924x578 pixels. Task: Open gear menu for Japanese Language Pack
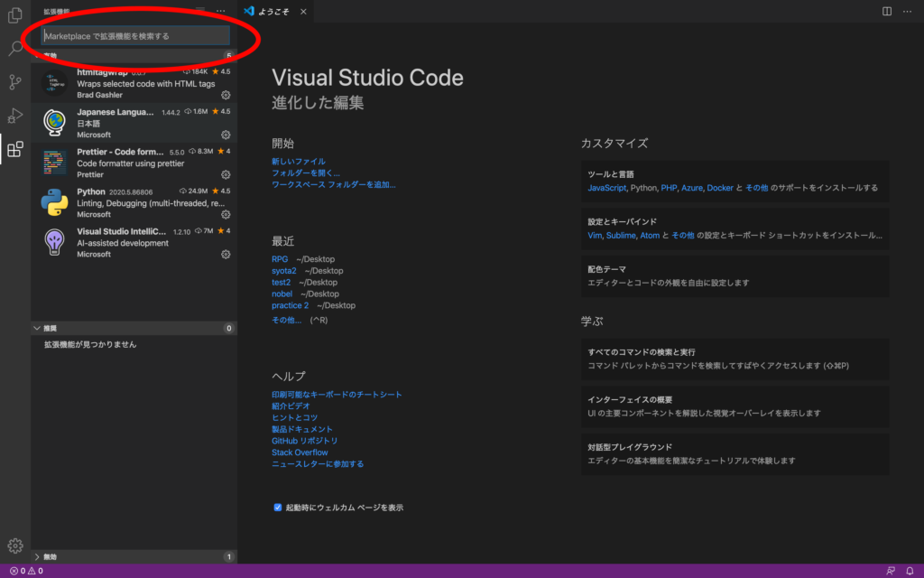coord(226,135)
